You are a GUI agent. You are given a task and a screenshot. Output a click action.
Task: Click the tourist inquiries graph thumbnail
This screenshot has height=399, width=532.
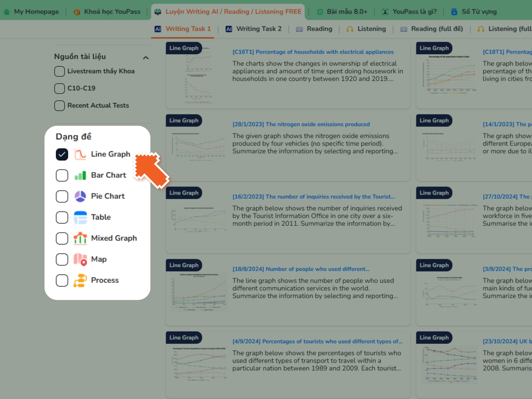tap(199, 219)
